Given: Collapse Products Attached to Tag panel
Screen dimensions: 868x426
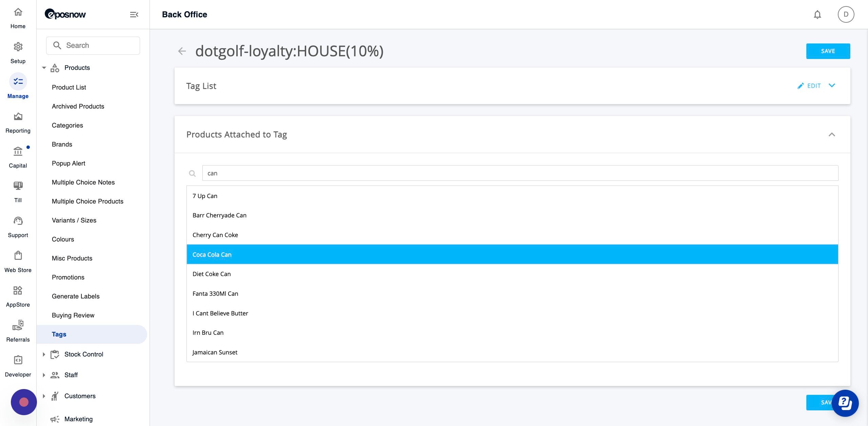Looking at the screenshot, I should [x=832, y=135].
